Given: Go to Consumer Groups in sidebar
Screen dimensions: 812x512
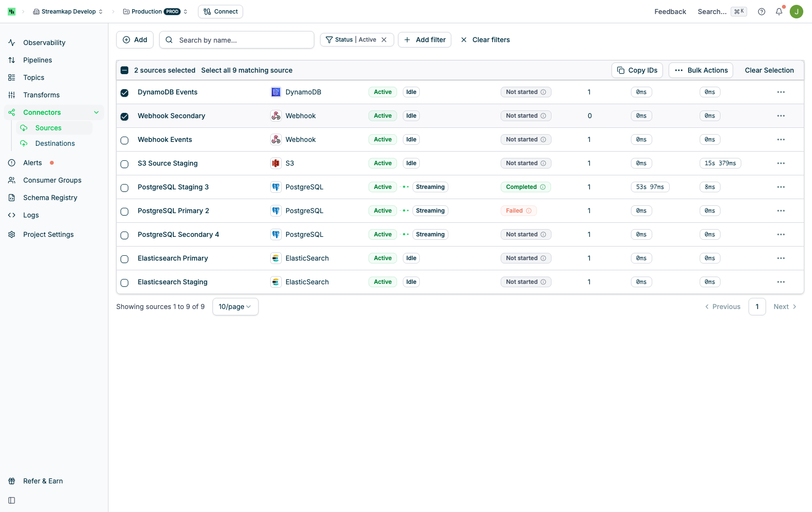Looking at the screenshot, I should 52,180.
